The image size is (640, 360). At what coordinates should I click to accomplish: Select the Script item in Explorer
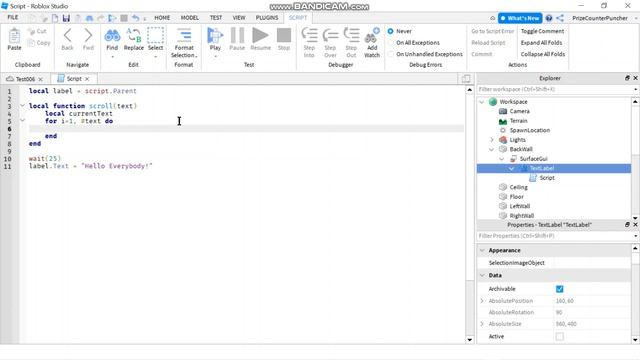click(x=547, y=178)
